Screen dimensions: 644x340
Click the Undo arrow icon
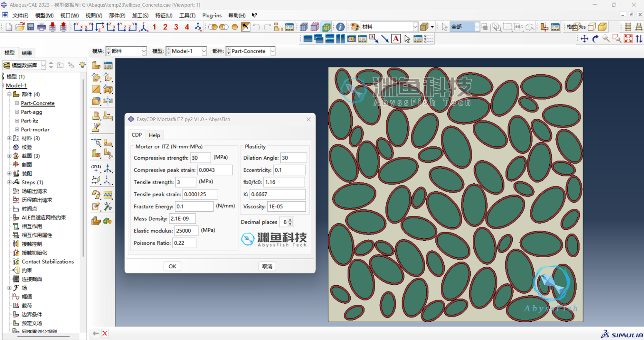point(256,27)
